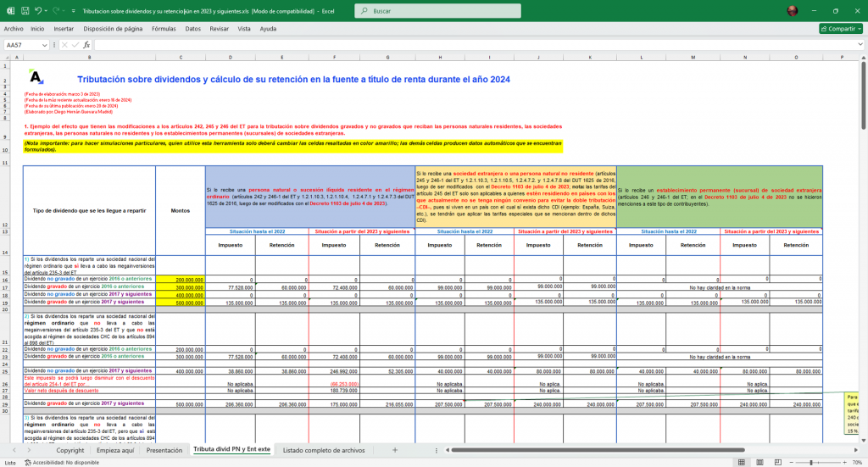Open the undo history dropdown arrow
The width and height of the screenshot is (868, 467).
[x=46, y=10]
